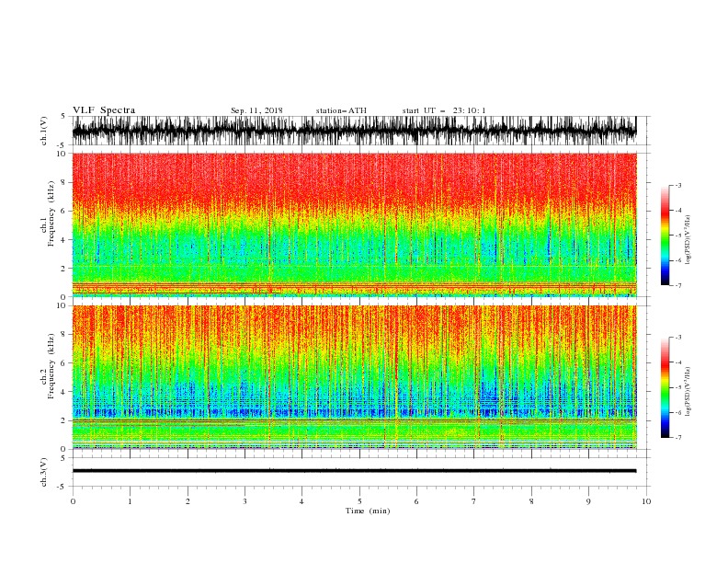The height and width of the screenshot is (563, 728).
Task: Click the upper colorbar "log(PSD)(V²/Hz)" label
Action: pos(688,239)
